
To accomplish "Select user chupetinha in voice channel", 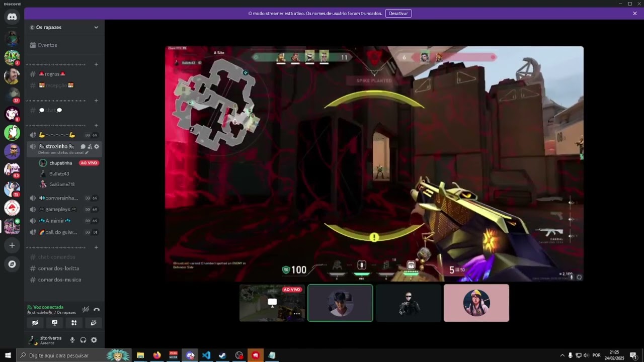I will point(69,163).
